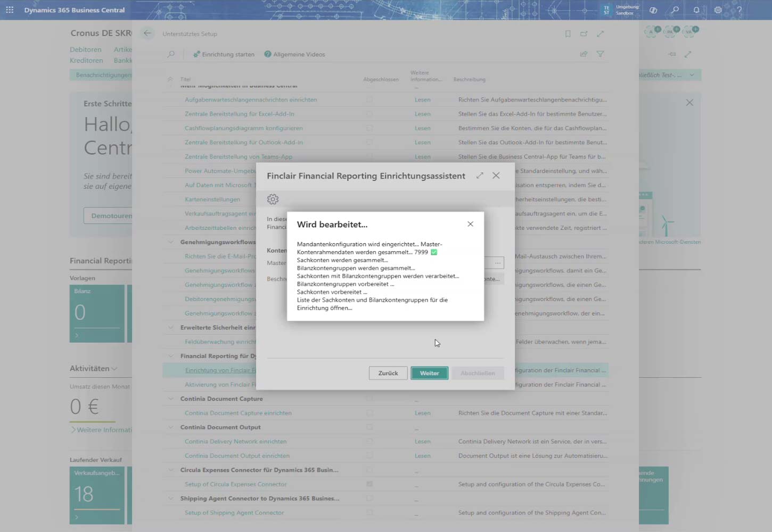This screenshot has height=532, width=772.
Task: Go back with the arrow in Unterstütztes Setup
Action: (147, 33)
